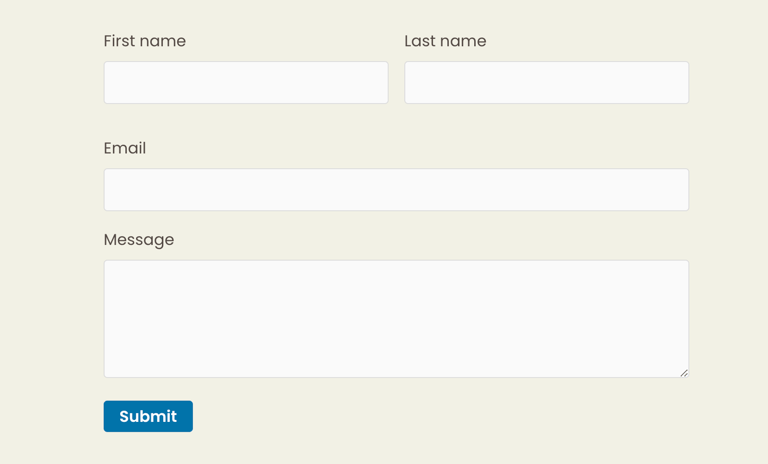Place cursor in the Message text area
Viewport: 768px width, 464px height.
396,318
